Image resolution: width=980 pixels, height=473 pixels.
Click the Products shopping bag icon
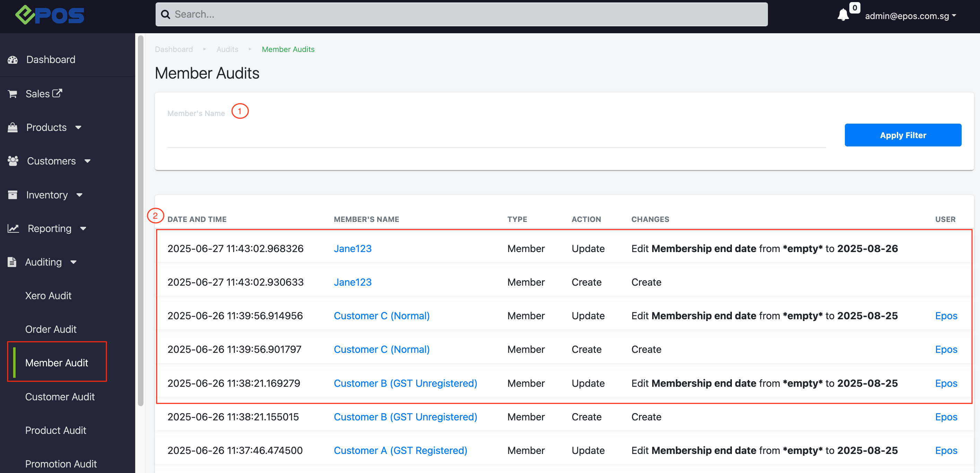pyautogui.click(x=12, y=127)
